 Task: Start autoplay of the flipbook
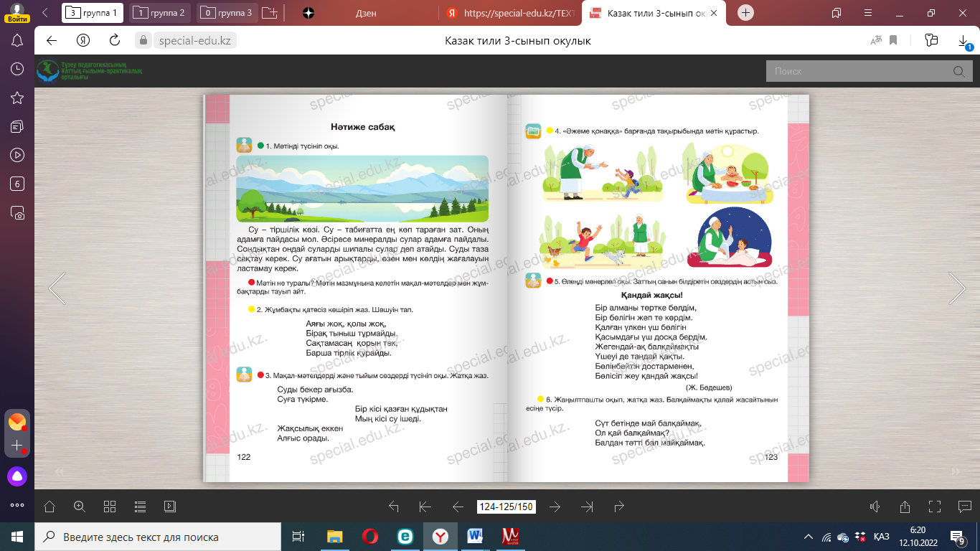pos(170,507)
